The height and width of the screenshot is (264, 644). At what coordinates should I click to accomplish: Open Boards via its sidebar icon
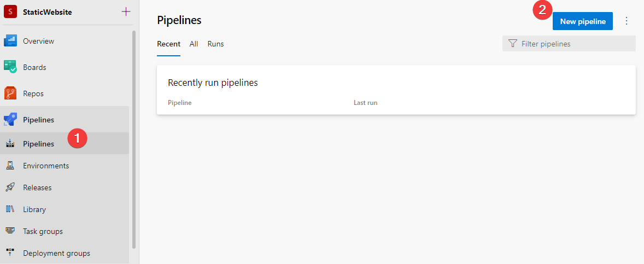click(x=10, y=67)
